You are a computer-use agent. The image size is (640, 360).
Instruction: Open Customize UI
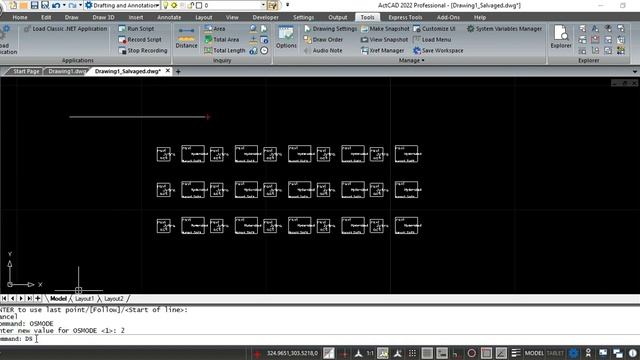point(434,29)
